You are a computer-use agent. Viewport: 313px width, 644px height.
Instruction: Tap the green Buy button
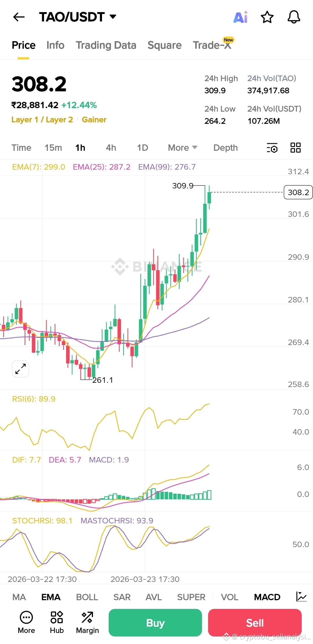pyautogui.click(x=155, y=623)
